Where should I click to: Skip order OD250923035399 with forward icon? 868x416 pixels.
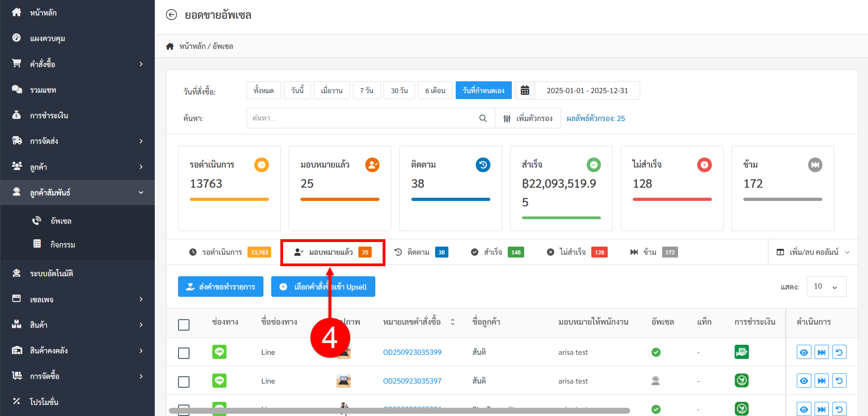click(x=821, y=352)
